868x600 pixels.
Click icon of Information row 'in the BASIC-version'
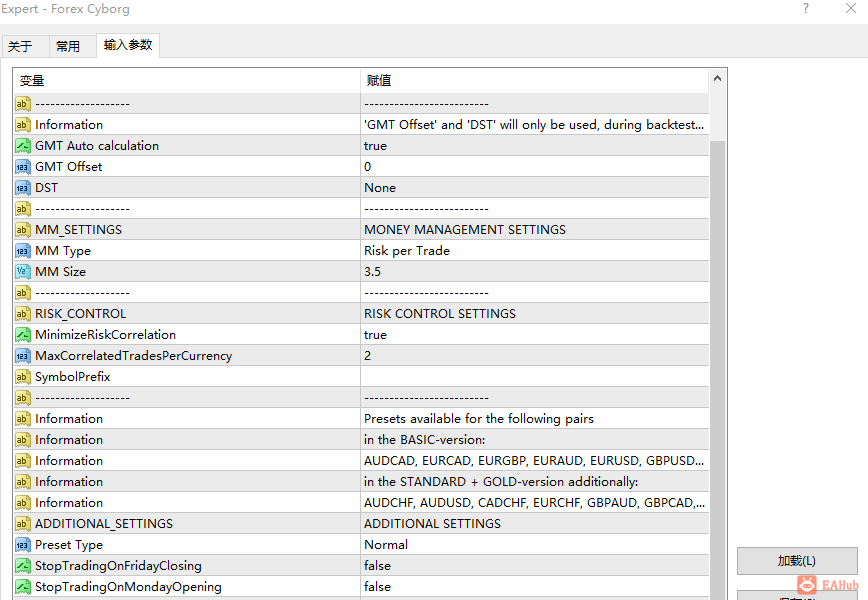tap(23, 440)
